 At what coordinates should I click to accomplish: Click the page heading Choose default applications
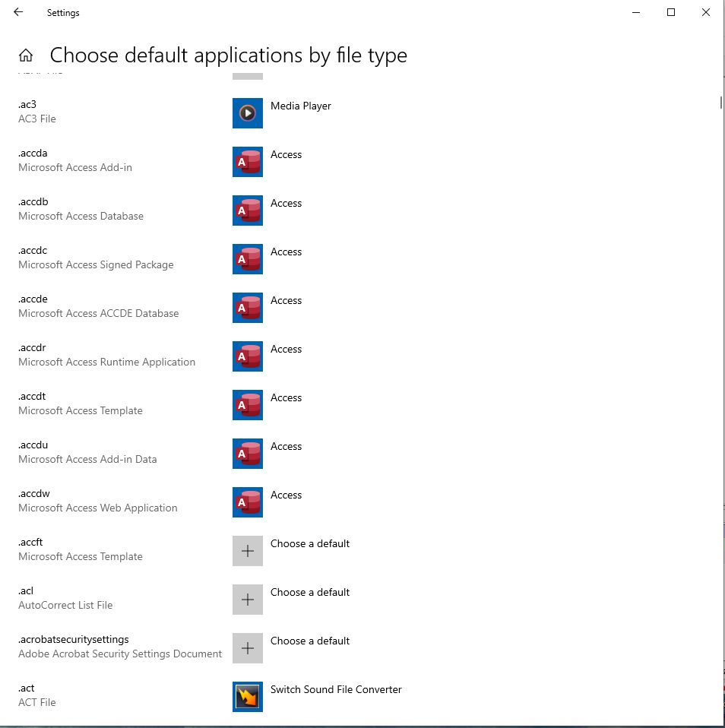point(229,55)
